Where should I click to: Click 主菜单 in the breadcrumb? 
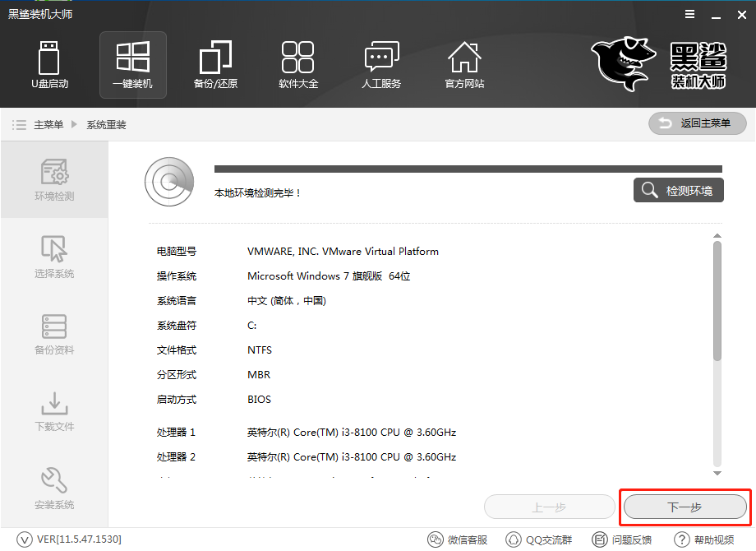(50, 124)
